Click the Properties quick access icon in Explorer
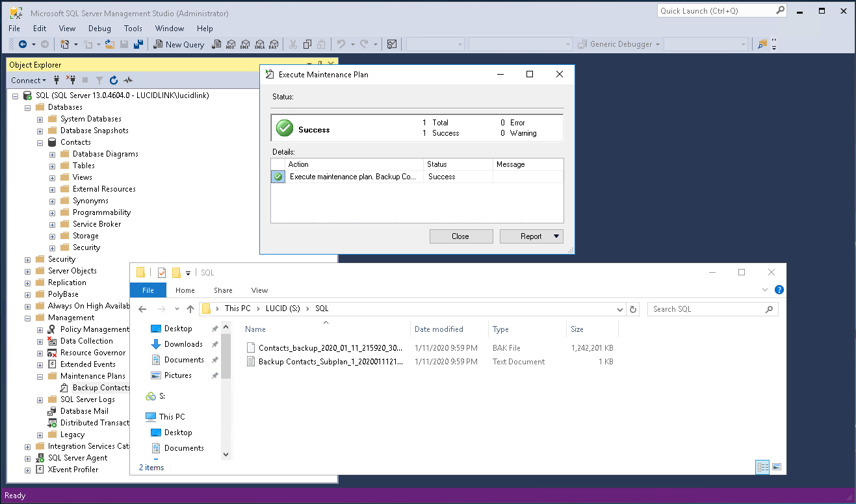This screenshot has height=504, width=856. pyautogui.click(x=162, y=273)
